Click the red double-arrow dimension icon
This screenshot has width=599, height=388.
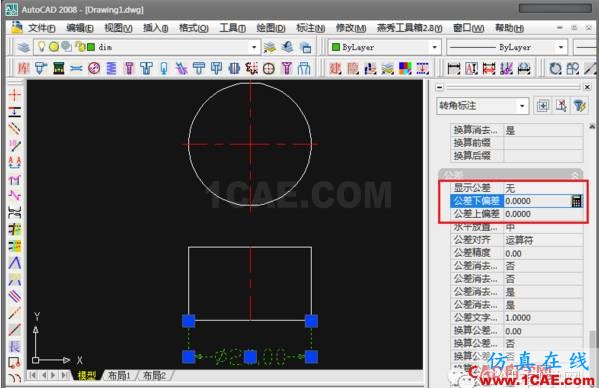coord(489,68)
